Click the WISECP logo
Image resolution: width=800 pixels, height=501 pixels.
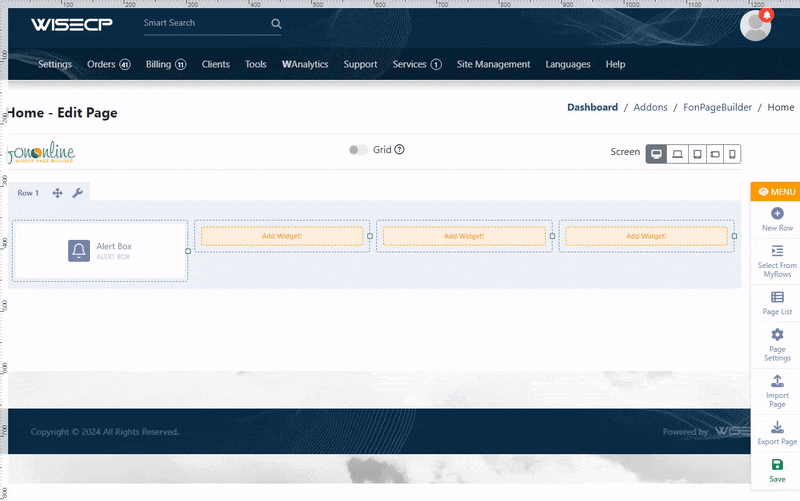tap(72, 24)
